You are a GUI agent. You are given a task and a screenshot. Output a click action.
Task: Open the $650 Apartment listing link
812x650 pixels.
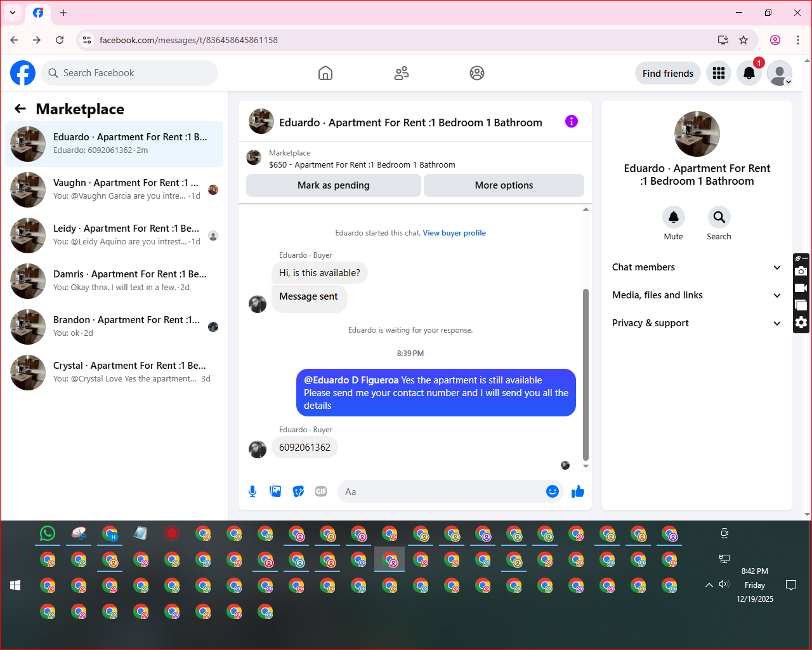(362, 164)
